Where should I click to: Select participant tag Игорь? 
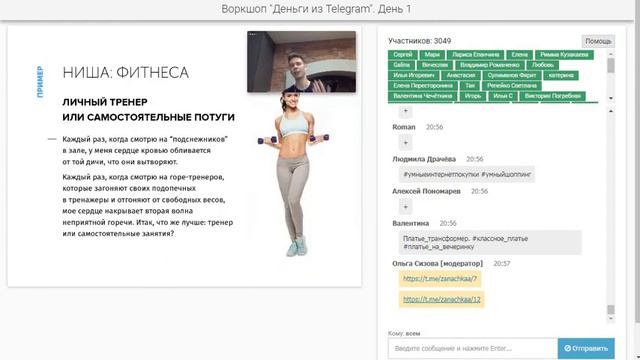(x=473, y=96)
